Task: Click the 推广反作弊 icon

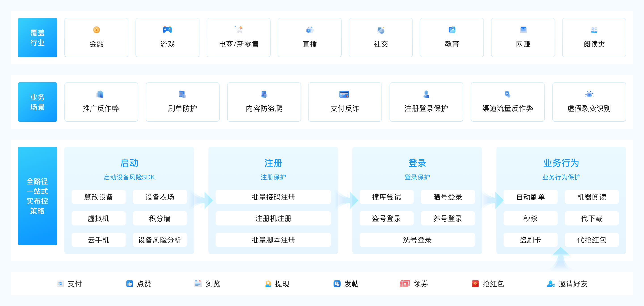Action: [100, 94]
